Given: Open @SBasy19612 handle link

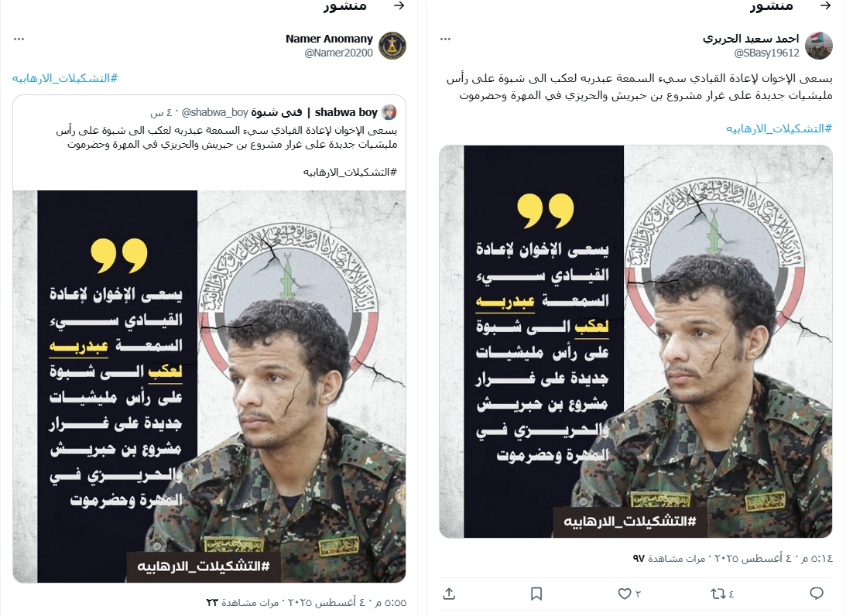Looking at the screenshot, I should pyautogui.click(x=766, y=53).
